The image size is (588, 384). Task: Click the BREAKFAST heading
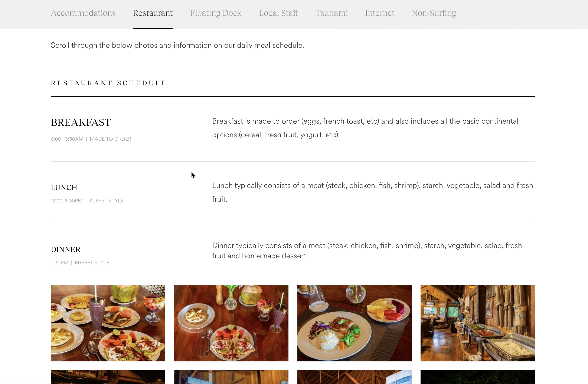(81, 123)
